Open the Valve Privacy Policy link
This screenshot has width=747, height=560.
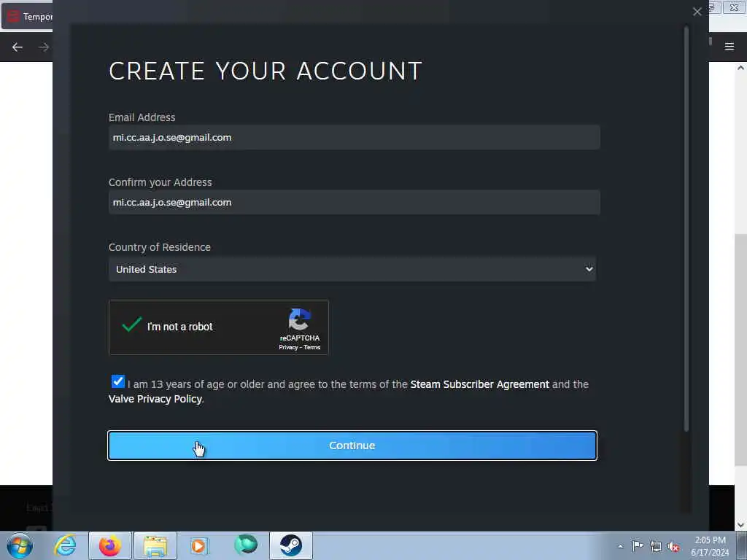coord(155,399)
